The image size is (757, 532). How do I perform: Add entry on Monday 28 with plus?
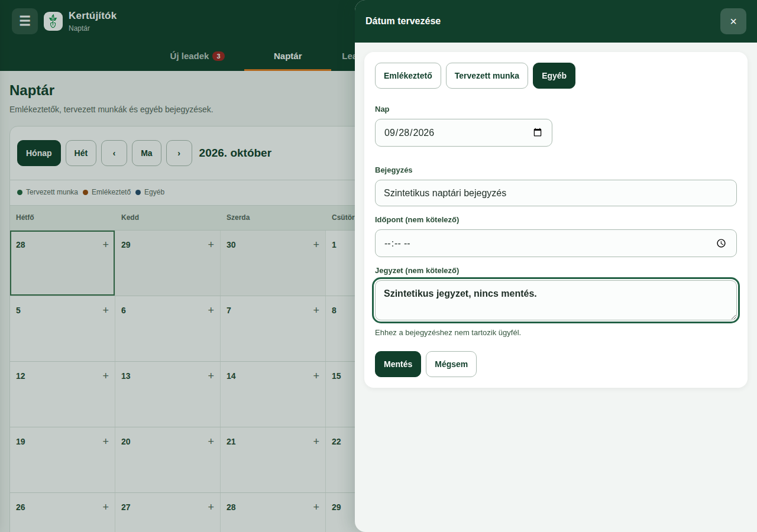(x=106, y=244)
